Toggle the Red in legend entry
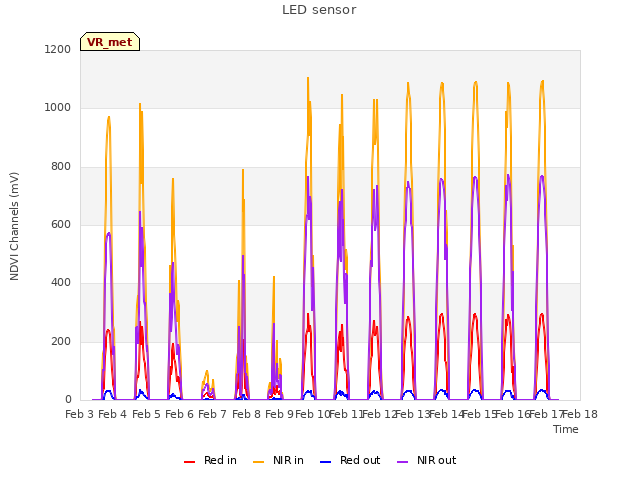 click(x=210, y=460)
